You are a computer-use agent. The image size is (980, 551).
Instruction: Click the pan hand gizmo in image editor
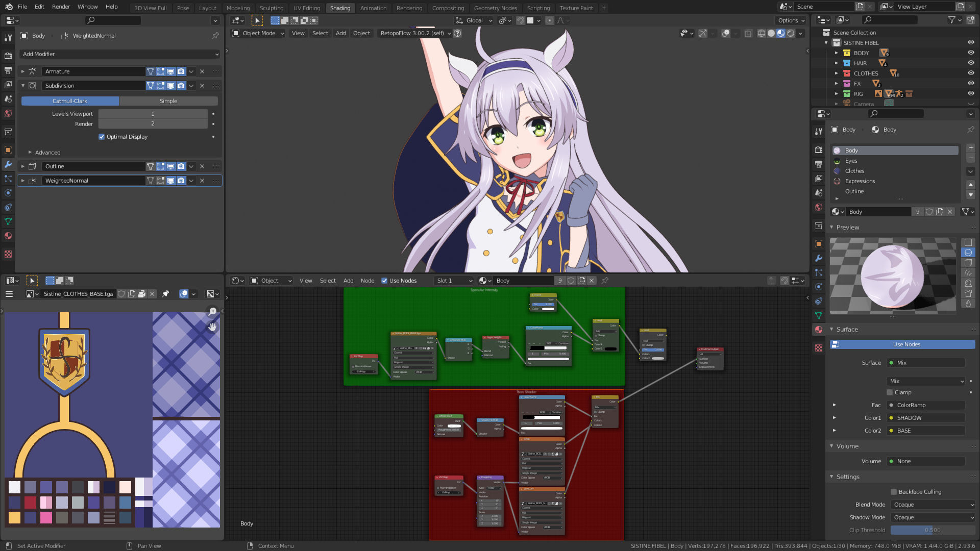212,327
